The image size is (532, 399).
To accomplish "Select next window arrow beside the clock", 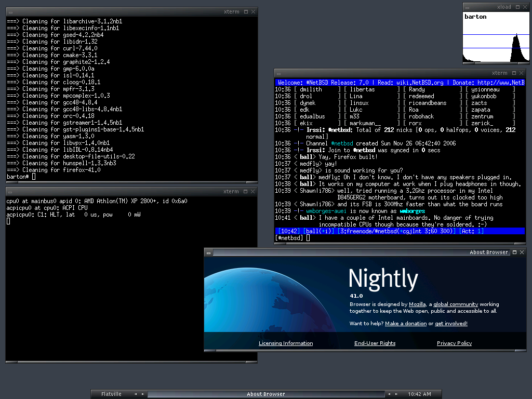I will click(x=396, y=394).
